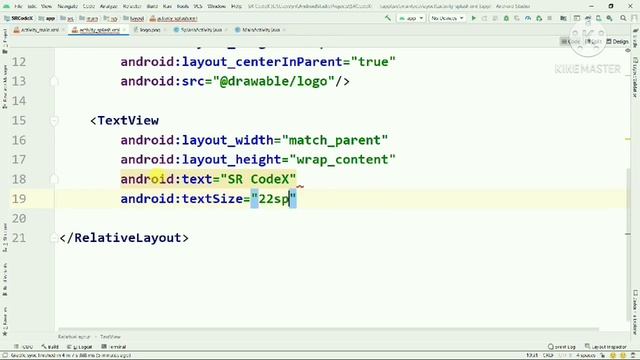Switch to activity_main.xml editor tab
The height and width of the screenshot is (360, 640).
pos(40,30)
